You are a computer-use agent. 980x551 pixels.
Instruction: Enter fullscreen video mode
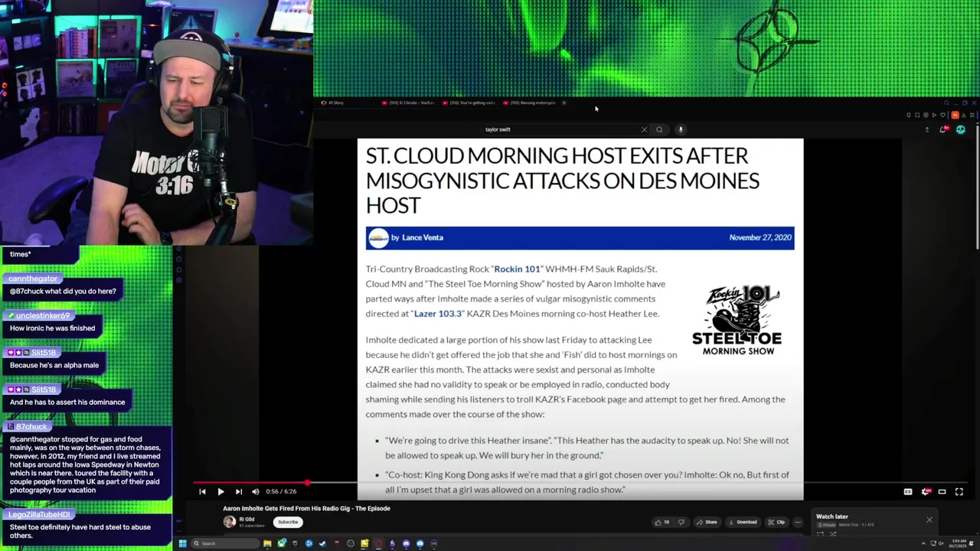pyautogui.click(x=959, y=492)
